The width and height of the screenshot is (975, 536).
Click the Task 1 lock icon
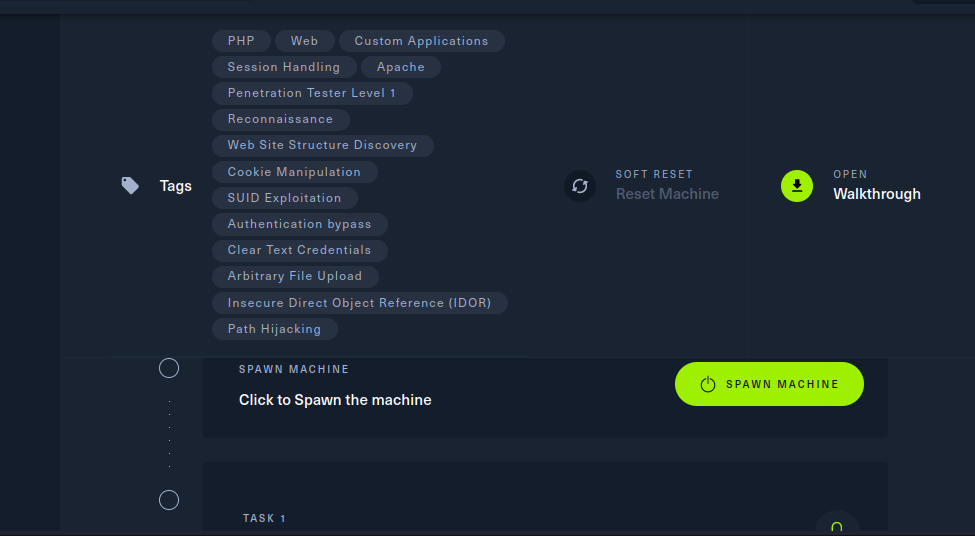(x=837, y=526)
